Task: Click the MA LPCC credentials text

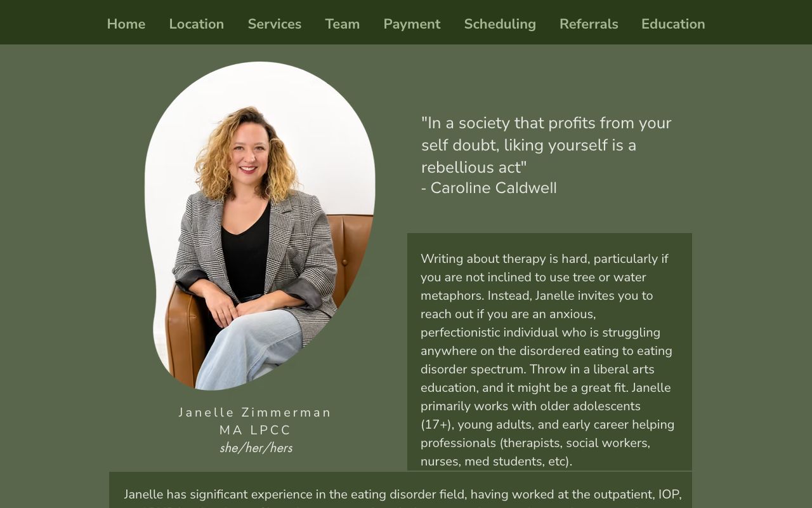Action: point(255,431)
